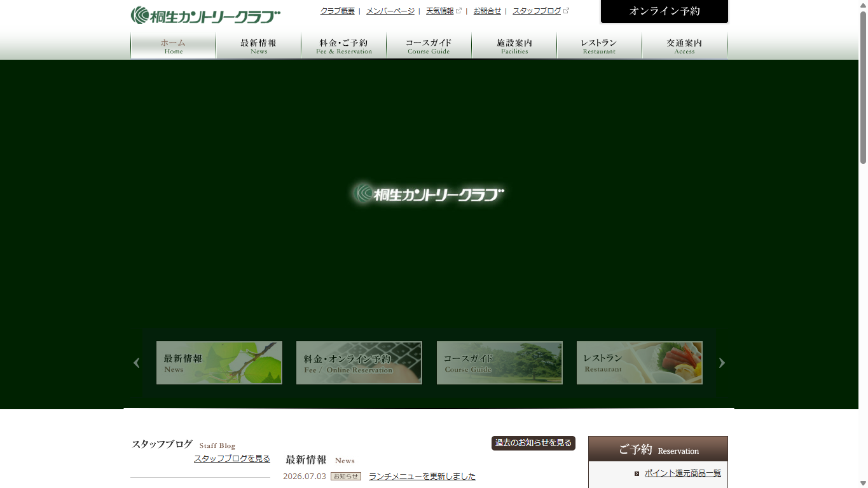Click the 桐生カントリークラブ header logo

pyautogui.click(x=205, y=15)
